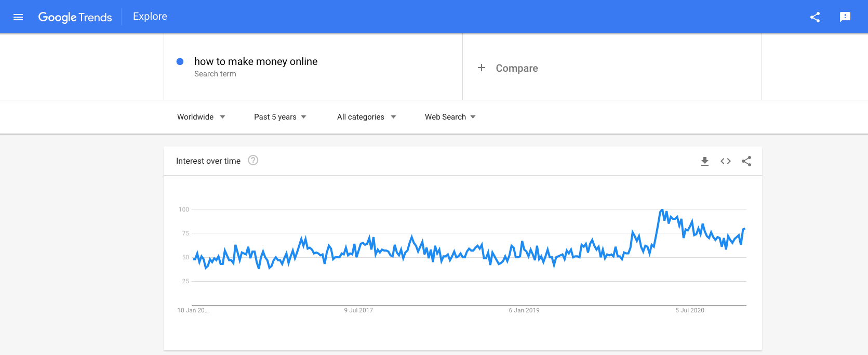Share the Interest over time chart

(746, 161)
